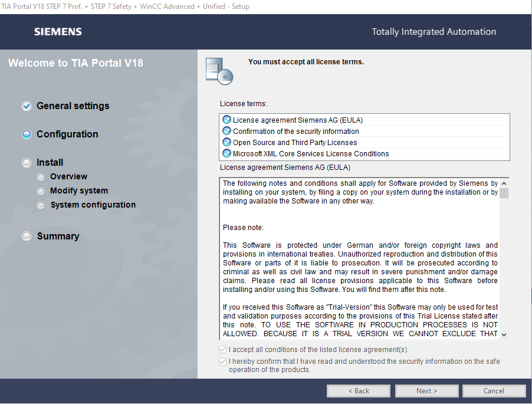532x404 pixels.
Task: Click the General settings step indicator icon
Action: tap(27, 106)
